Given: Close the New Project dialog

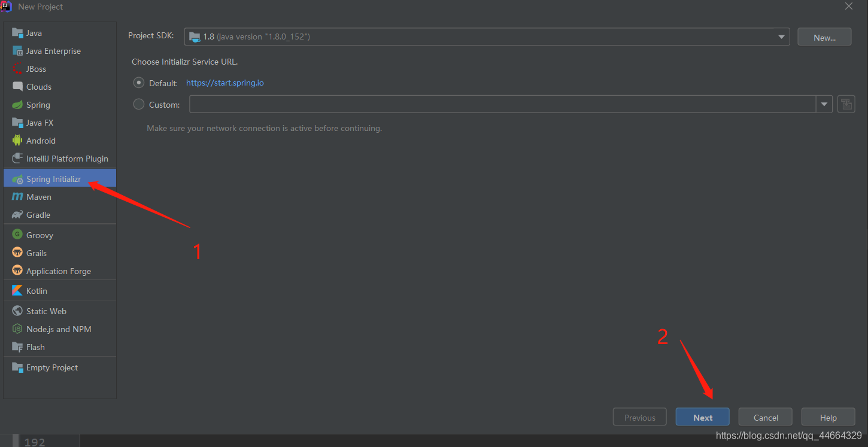Looking at the screenshot, I should coord(849,6).
